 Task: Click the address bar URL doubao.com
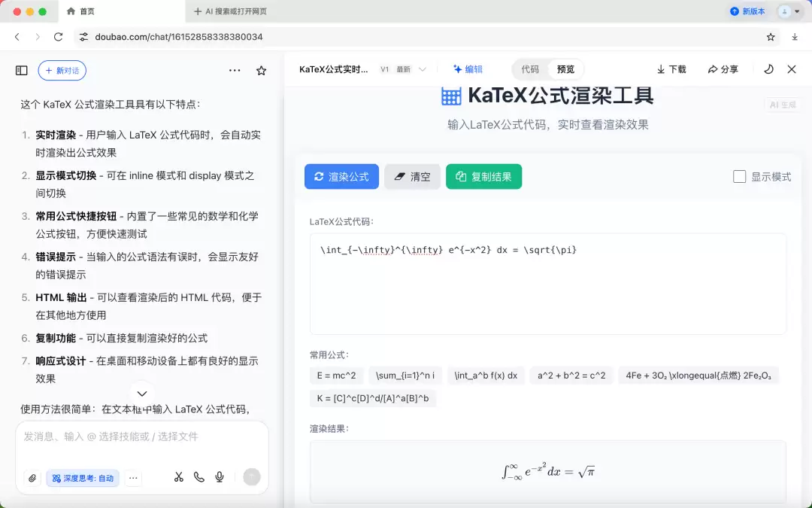179,37
